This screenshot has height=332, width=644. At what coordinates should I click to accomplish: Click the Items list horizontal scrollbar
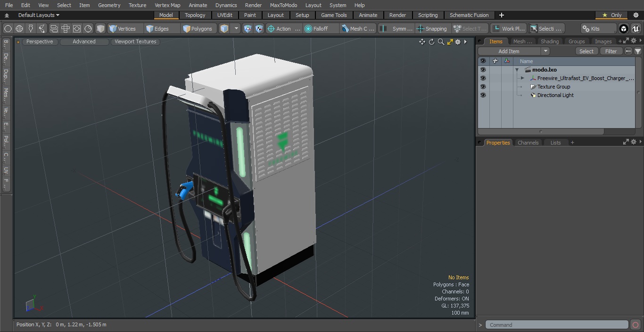click(541, 131)
